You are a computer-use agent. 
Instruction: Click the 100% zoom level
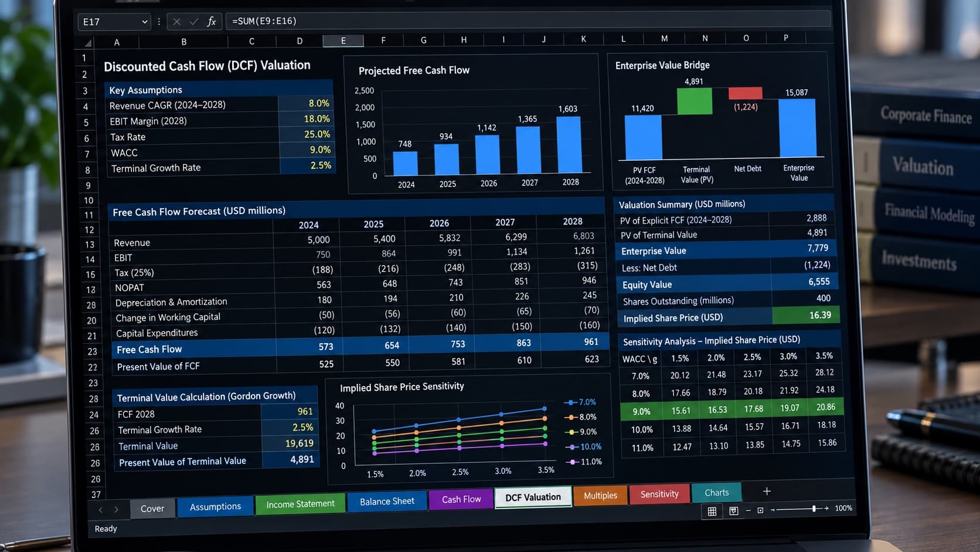[x=843, y=508]
